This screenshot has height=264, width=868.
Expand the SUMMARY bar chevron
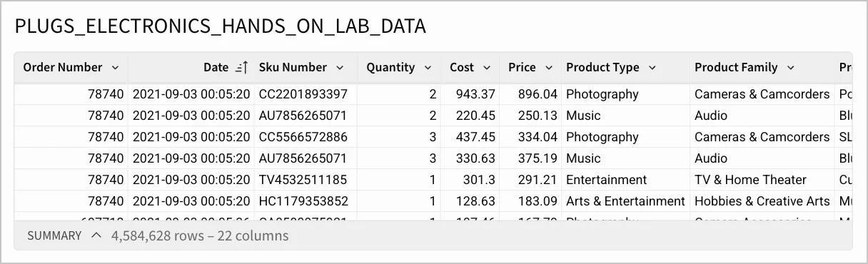coord(96,235)
